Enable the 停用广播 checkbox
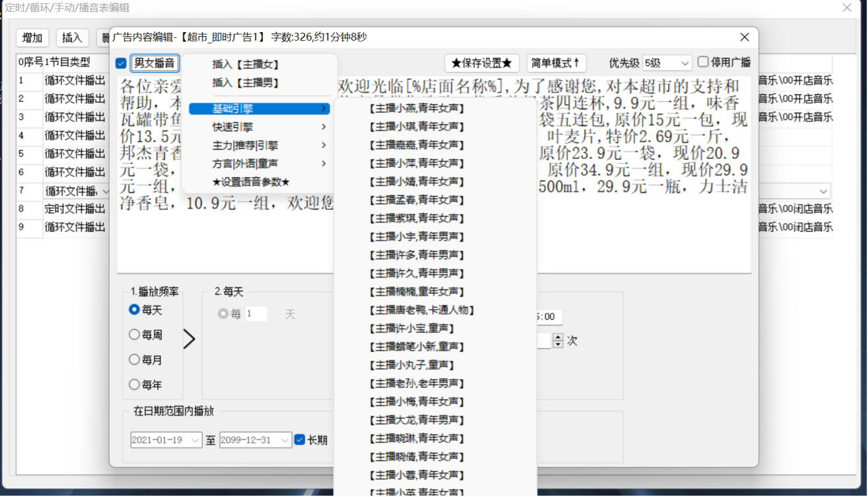This screenshot has width=868, height=497. click(703, 62)
